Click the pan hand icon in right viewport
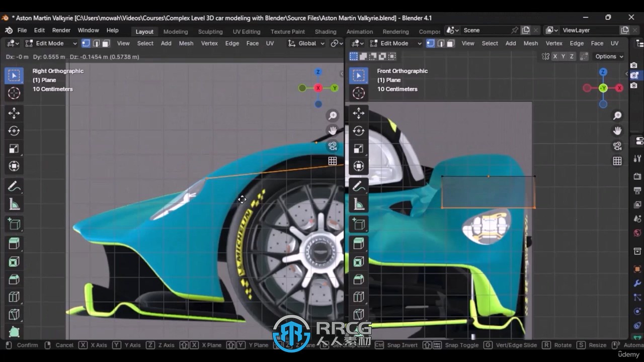 [x=617, y=131]
